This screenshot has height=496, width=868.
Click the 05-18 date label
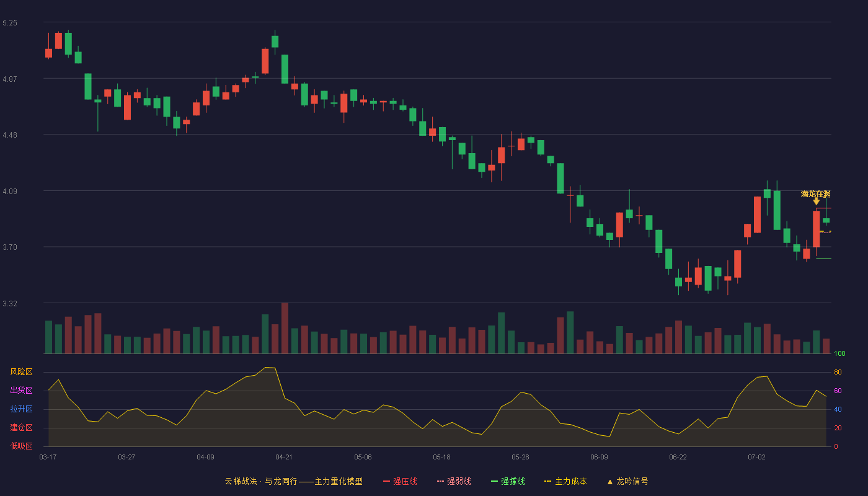441,457
